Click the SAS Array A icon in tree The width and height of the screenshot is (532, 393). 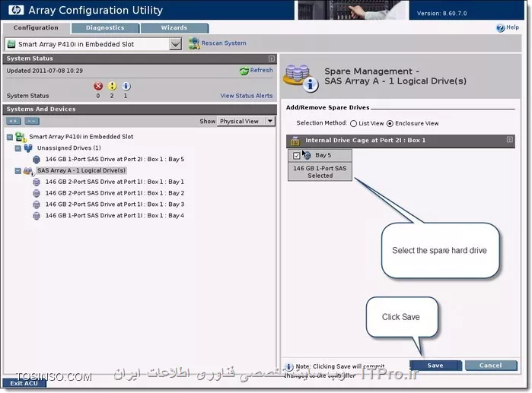pos(28,171)
